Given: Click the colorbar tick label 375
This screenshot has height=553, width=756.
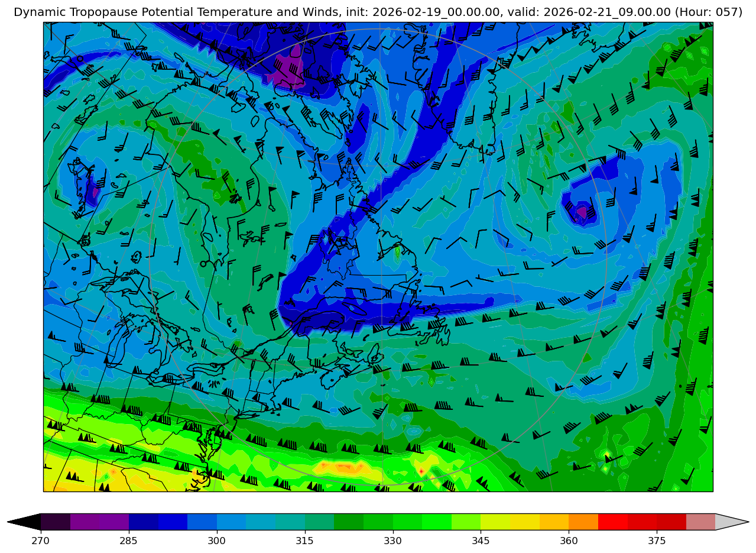Looking at the screenshot, I should (x=657, y=541).
